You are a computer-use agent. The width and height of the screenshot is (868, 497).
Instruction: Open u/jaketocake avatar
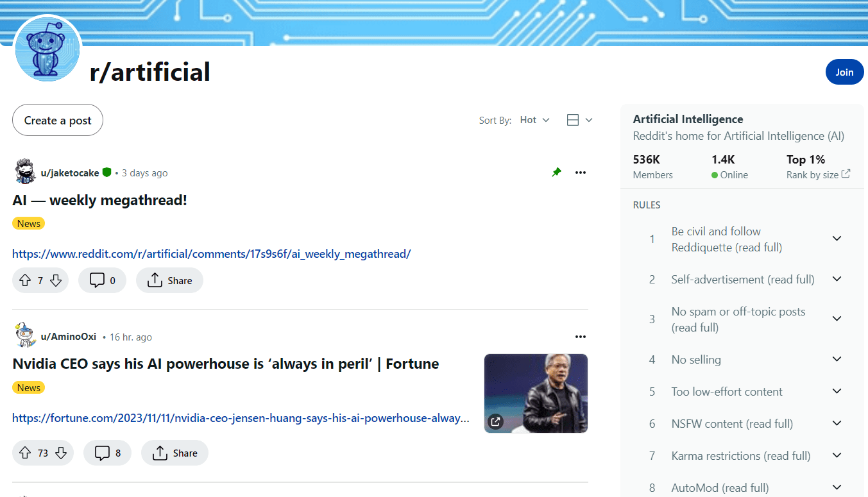click(x=25, y=172)
